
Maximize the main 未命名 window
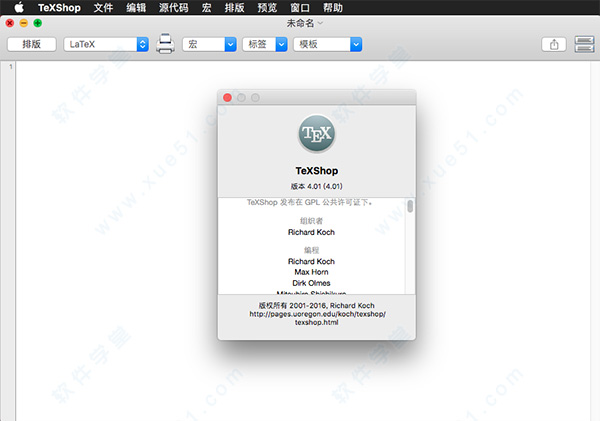pos(38,23)
